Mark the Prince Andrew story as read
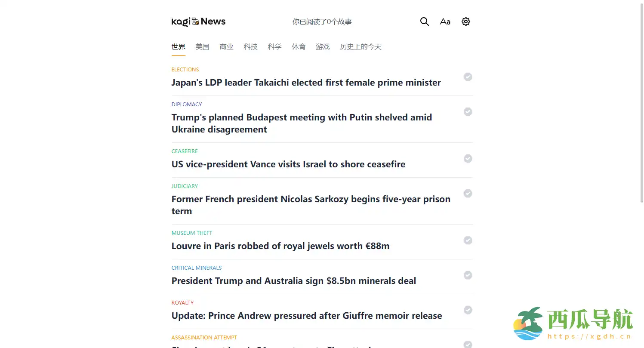Screen dimensions: 644x348 468,310
